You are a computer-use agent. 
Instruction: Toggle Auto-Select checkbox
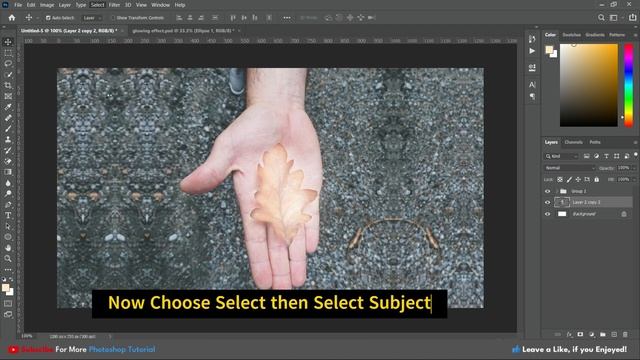pos(48,18)
